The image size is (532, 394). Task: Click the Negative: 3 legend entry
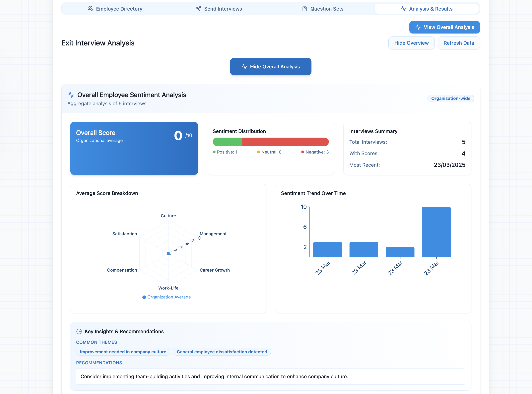click(x=315, y=152)
